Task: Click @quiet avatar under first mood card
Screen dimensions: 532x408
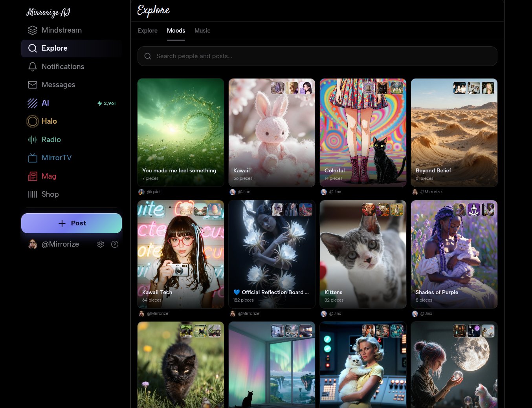Action: tap(141, 192)
